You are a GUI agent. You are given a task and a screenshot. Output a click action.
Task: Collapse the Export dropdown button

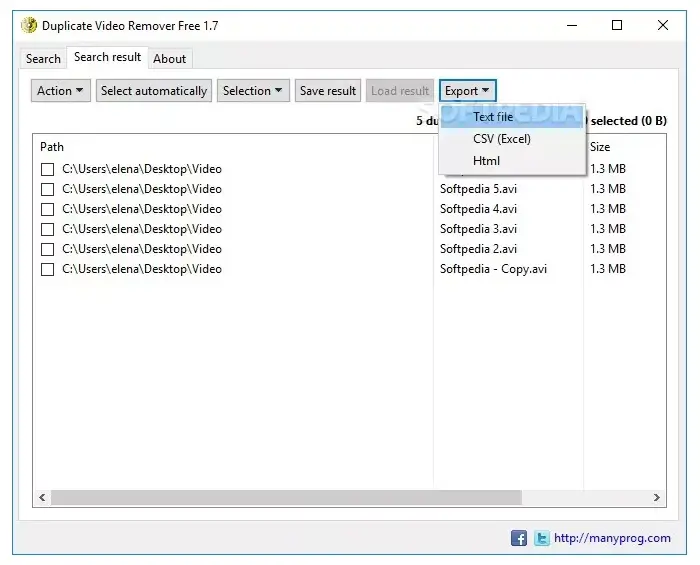(467, 91)
